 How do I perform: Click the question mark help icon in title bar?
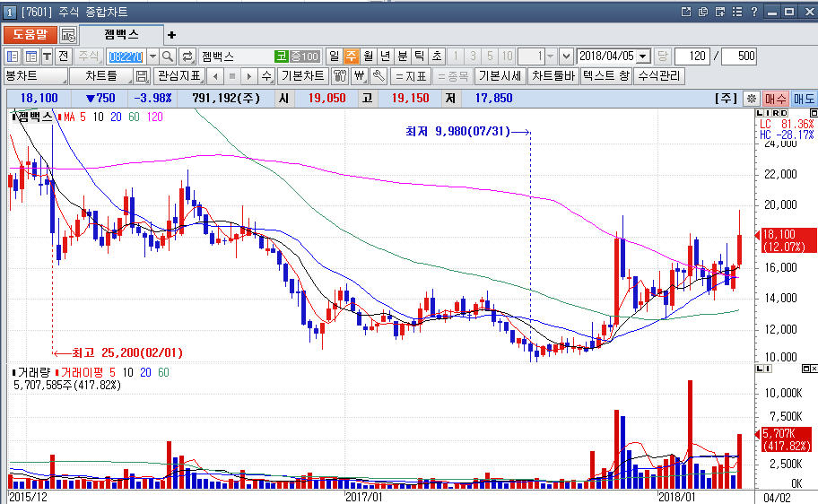(x=753, y=12)
